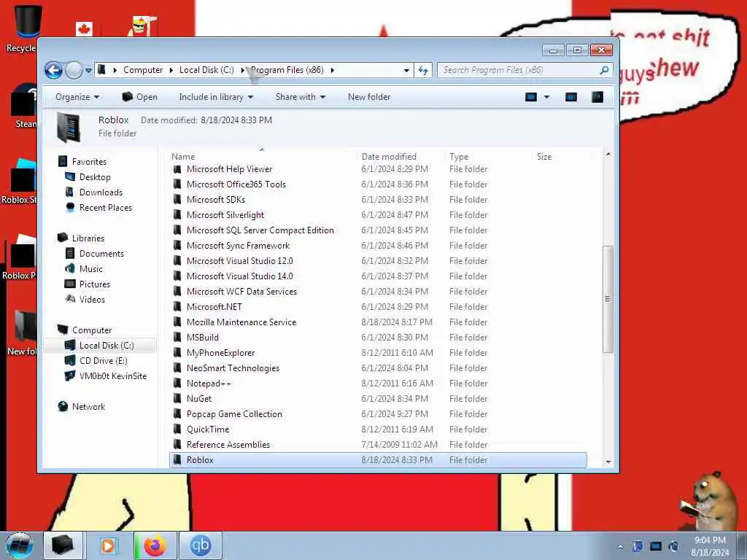Refresh the Program Files (x86) folder view

[x=423, y=70]
